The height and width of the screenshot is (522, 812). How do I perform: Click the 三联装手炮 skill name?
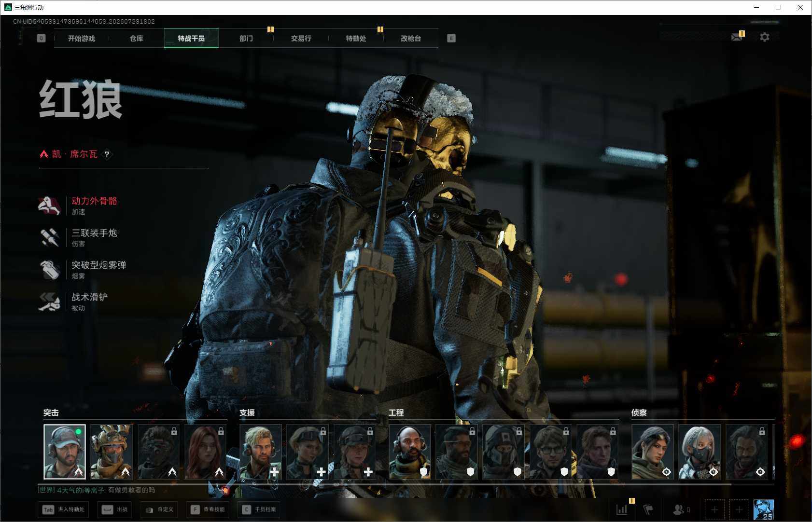click(95, 233)
